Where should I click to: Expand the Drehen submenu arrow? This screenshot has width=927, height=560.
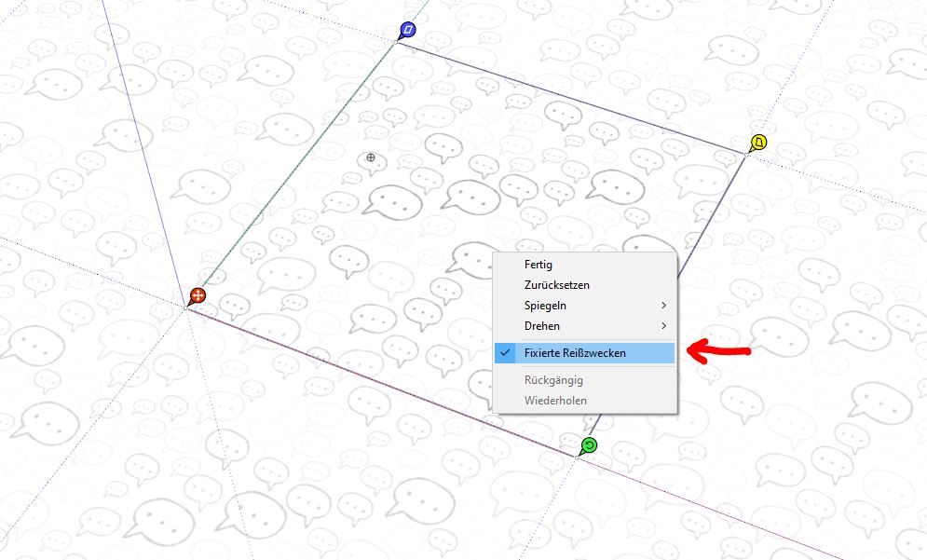[663, 326]
